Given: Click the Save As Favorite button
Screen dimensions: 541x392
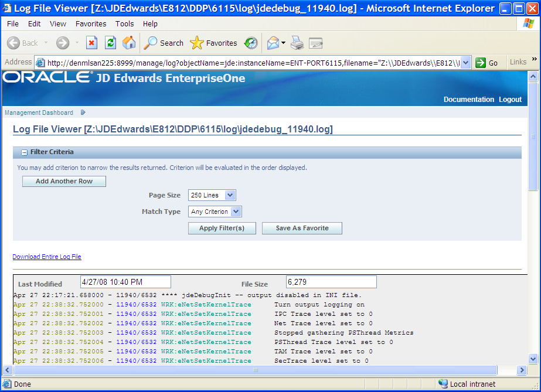Looking at the screenshot, I should pyautogui.click(x=302, y=229).
